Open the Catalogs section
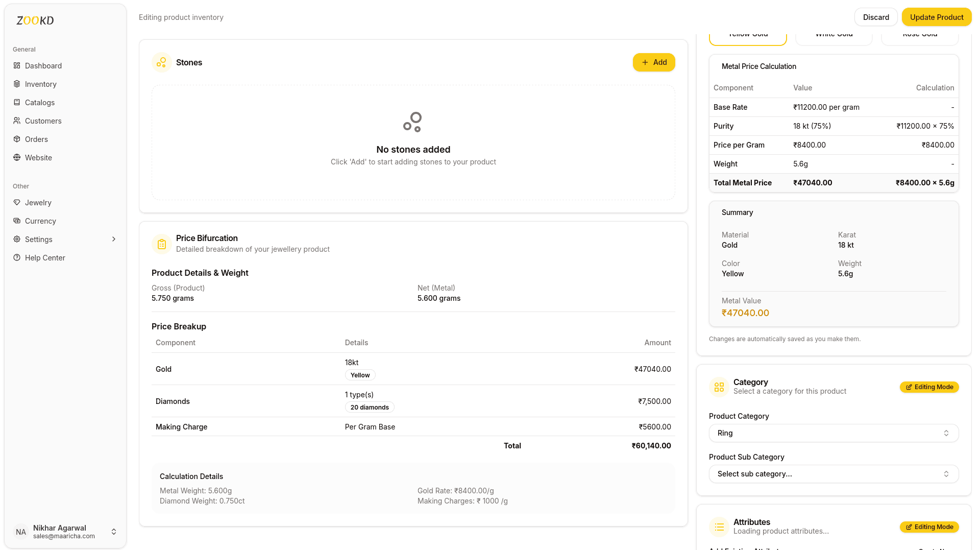980x550 pixels. point(40,102)
